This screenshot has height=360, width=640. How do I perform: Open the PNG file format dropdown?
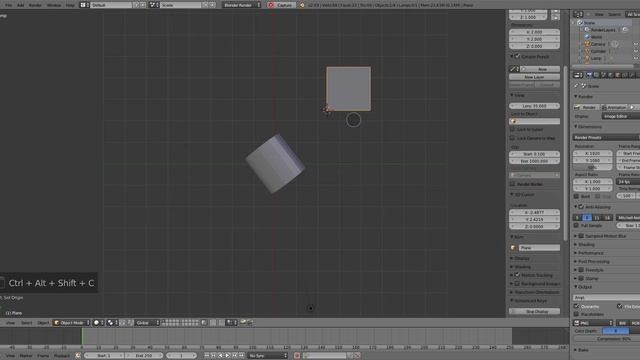point(593,323)
